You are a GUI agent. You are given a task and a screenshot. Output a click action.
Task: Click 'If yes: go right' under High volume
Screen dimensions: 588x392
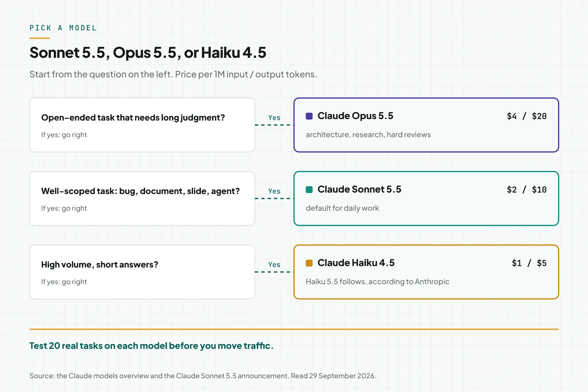point(64,282)
